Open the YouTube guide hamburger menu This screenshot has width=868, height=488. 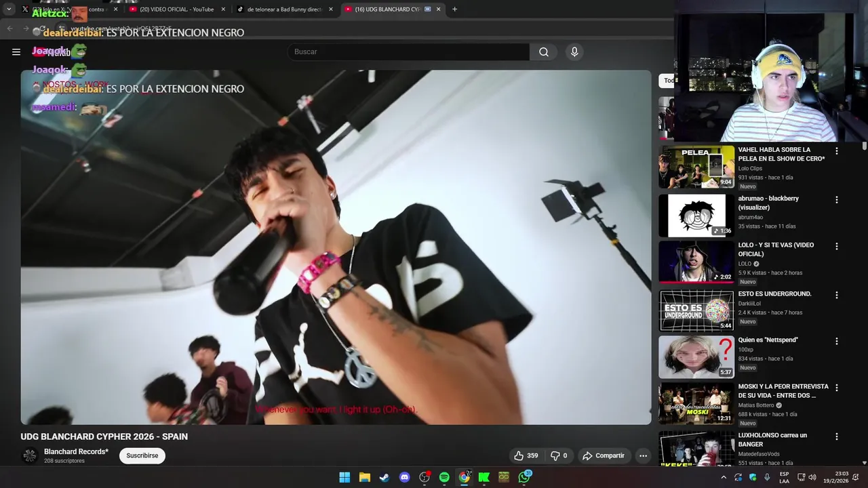tap(16, 52)
